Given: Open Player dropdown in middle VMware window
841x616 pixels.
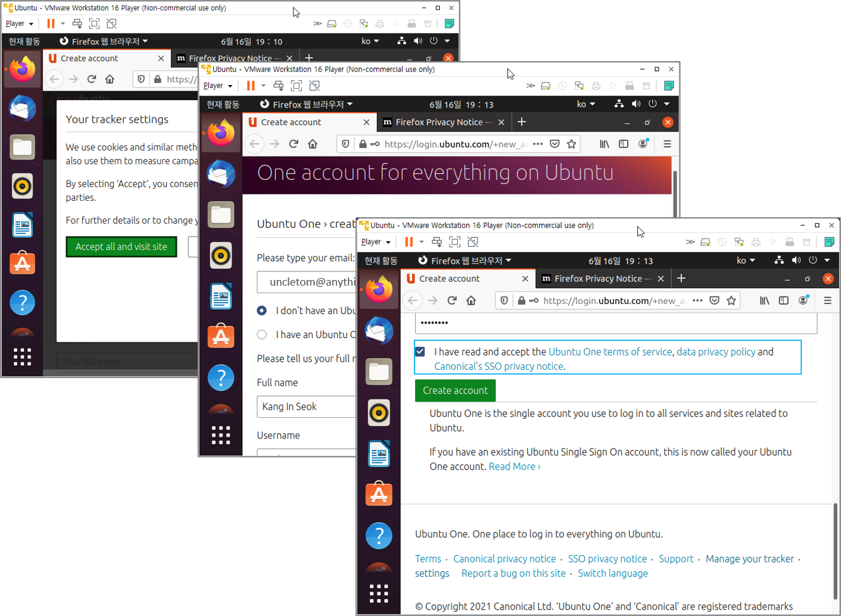Looking at the screenshot, I should pyautogui.click(x=218, y=86).
